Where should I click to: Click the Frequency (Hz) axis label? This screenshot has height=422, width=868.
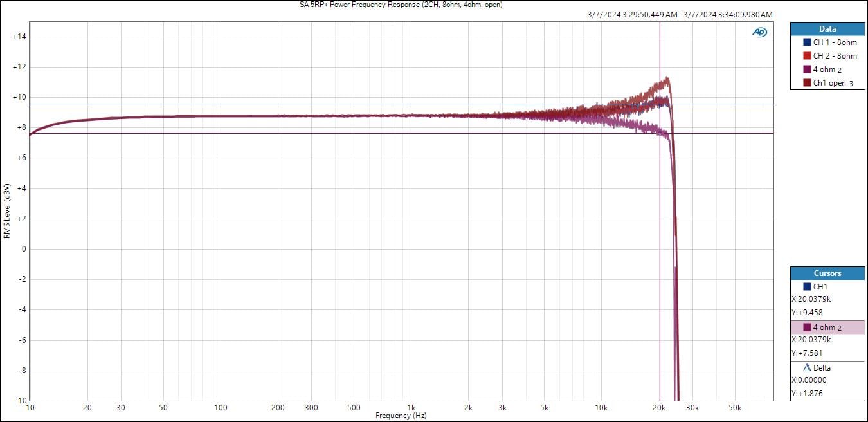[401, 416]
